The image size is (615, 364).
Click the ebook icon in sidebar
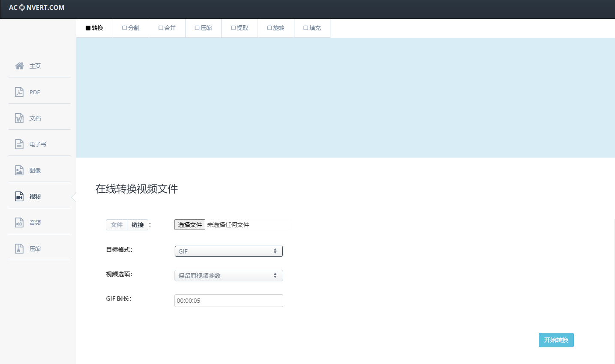point(19,144)
